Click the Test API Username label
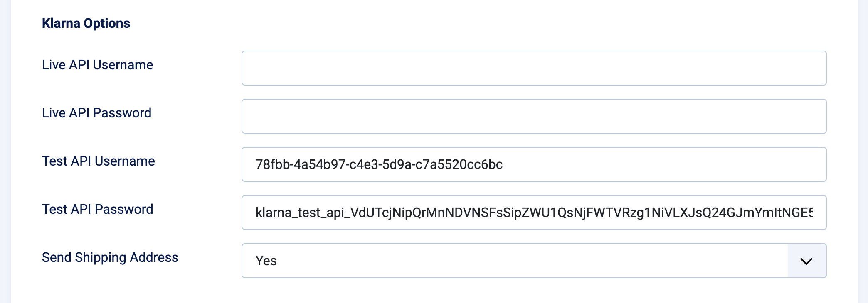The height and width of the screenshot is (303, 868). 98,161
